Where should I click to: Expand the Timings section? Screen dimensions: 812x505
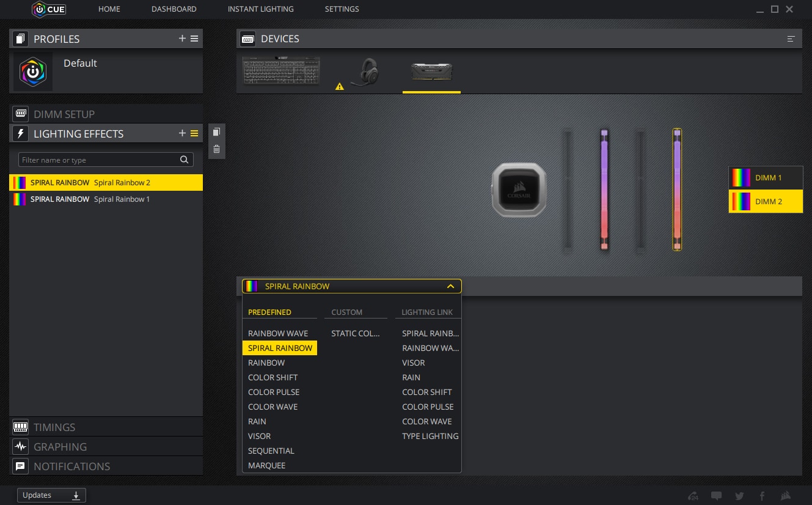[54, 427]
